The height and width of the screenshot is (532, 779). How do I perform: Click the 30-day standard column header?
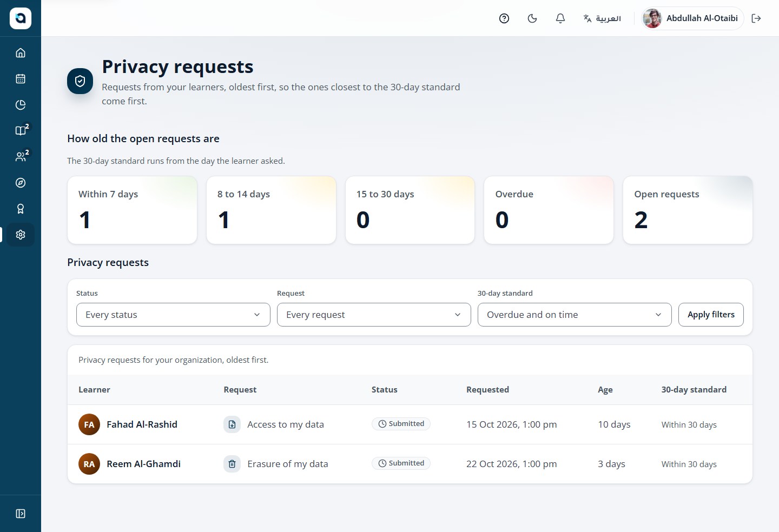(694, 390)
